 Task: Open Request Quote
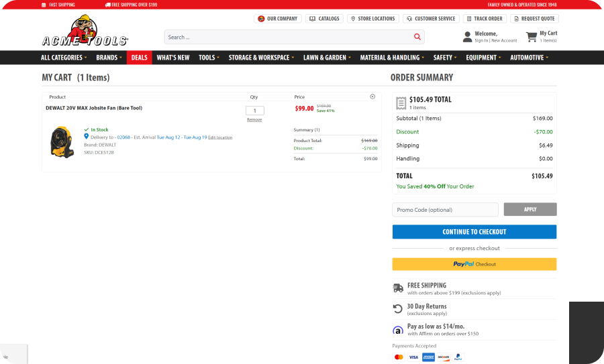[x=534, y=19]
